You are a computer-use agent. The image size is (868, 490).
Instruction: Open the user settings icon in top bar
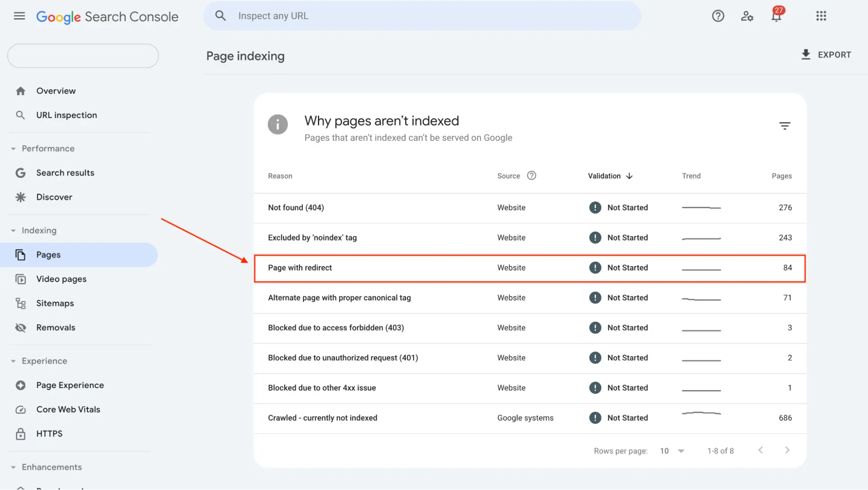[x=747, y=16]
